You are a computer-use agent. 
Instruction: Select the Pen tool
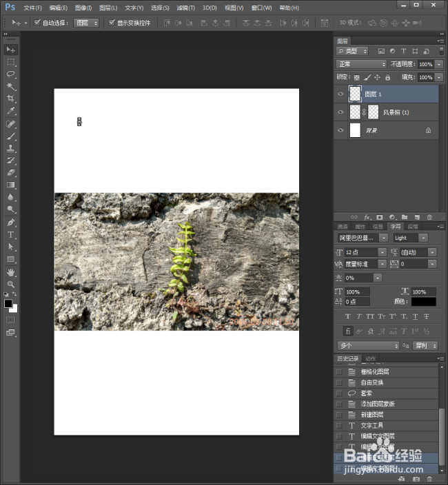[11, 223]
